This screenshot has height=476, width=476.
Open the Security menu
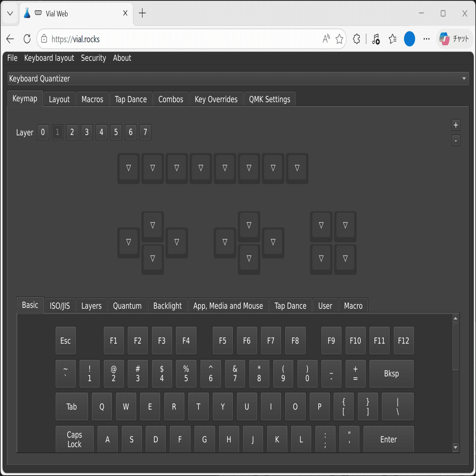[93, 58]
